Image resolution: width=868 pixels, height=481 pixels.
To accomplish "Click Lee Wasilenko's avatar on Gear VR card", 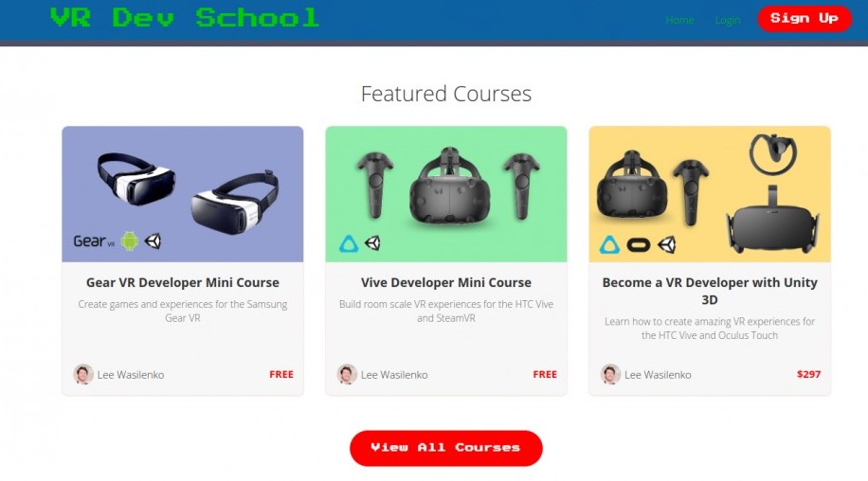I will coord(83,374).
